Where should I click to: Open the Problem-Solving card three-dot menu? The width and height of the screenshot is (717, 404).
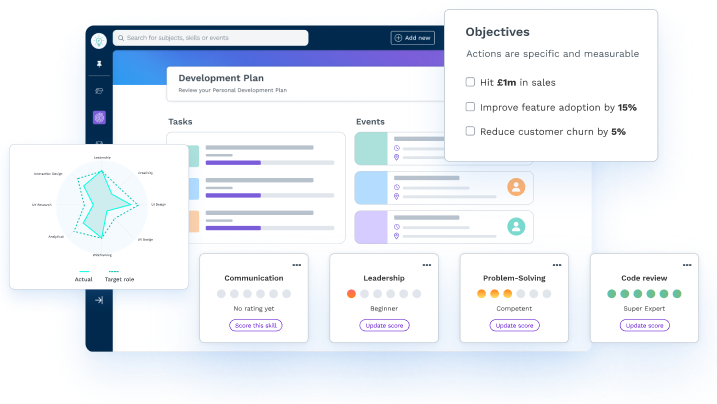point(557,265)
